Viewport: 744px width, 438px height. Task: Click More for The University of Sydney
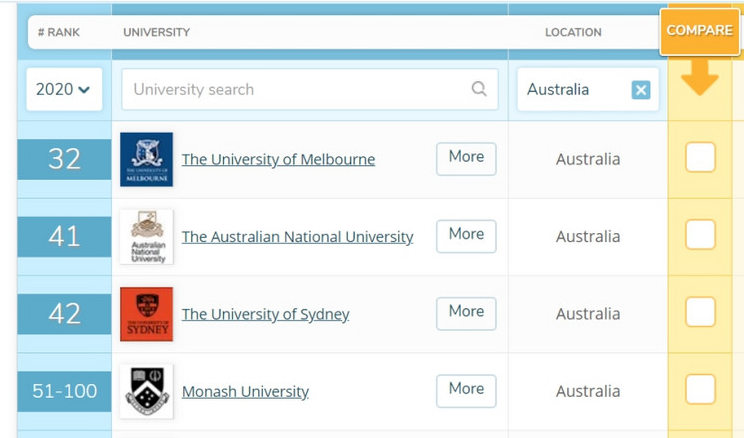(x=466, y=312)
